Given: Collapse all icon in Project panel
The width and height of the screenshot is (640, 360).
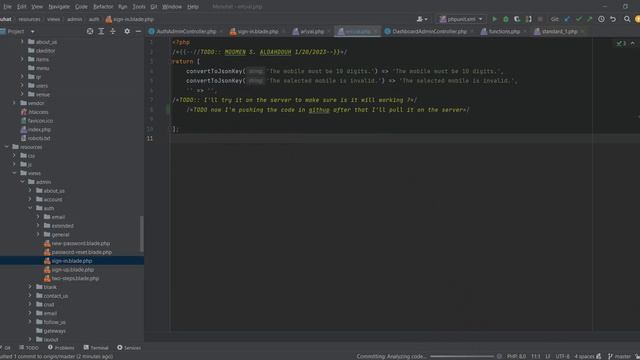Looking at the screenshot, I should coord(113,31).
